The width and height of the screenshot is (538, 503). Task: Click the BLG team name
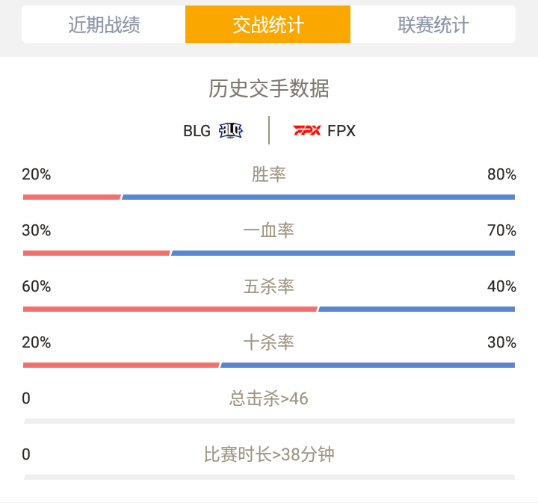[x=197, y=131]
